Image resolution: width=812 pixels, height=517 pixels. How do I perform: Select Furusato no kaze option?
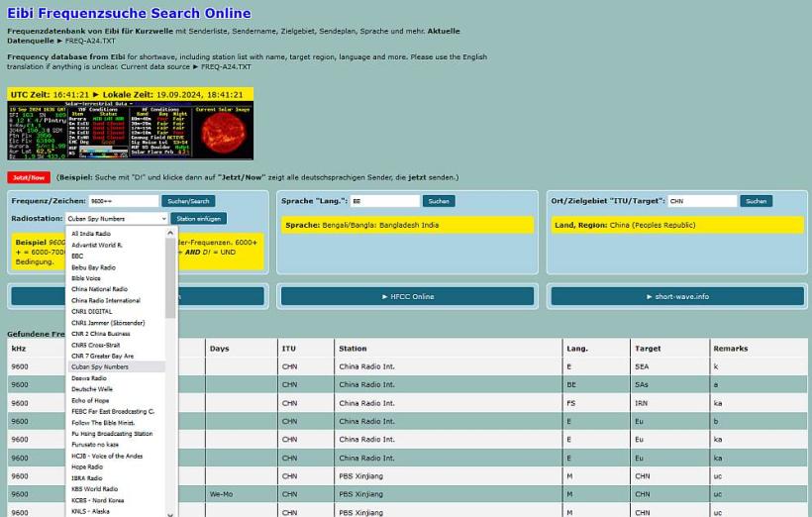(x=117, y=445)
